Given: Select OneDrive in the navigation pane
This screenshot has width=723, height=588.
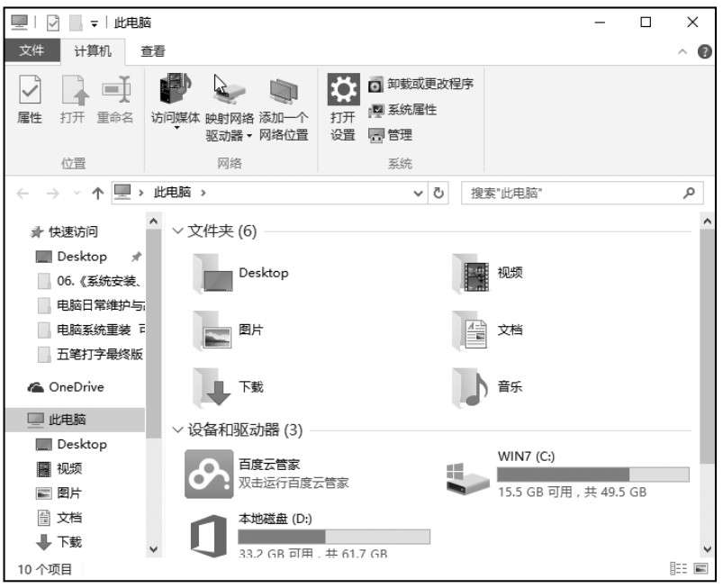Looking at the screenshot, I should [x=66, y=387].
